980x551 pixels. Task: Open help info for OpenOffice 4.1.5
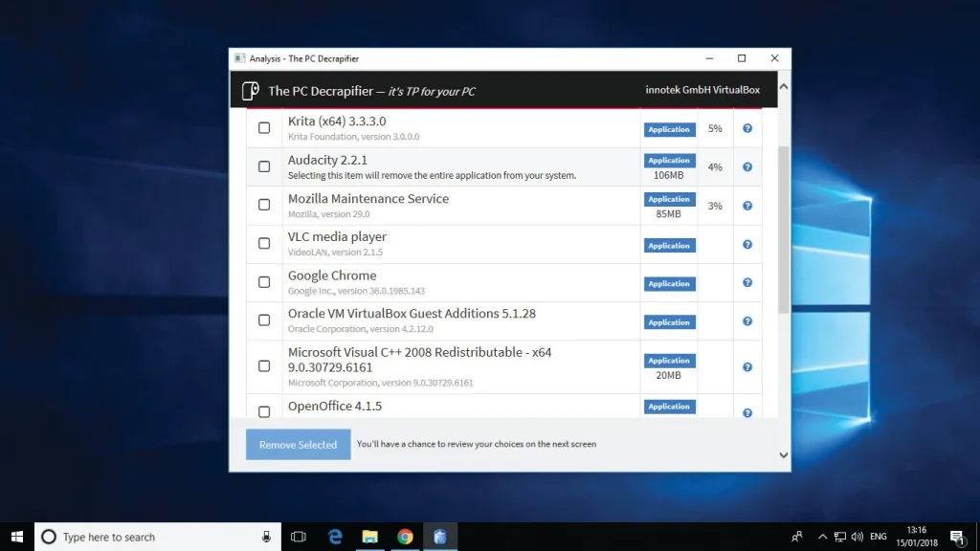tap(746, 412)
